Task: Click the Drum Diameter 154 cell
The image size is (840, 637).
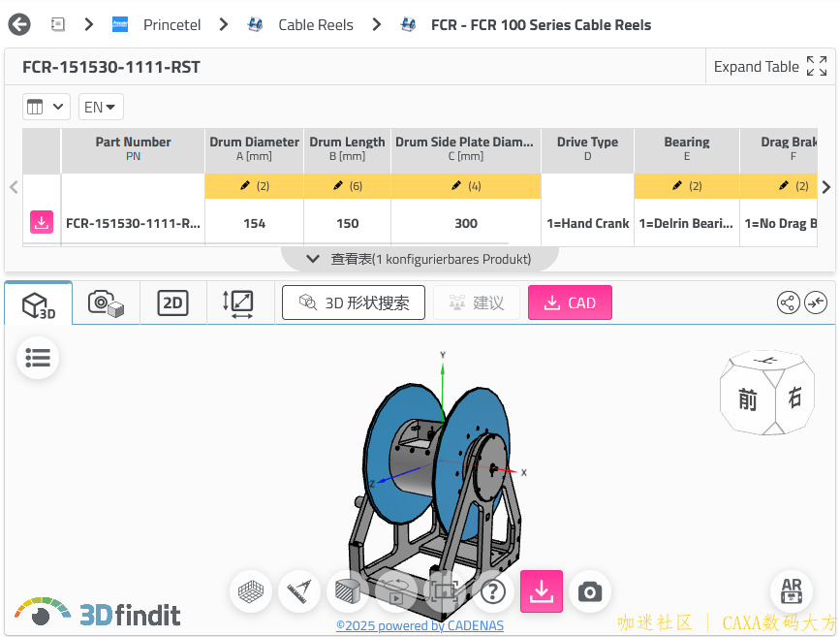Action: (x=255, y=224)
